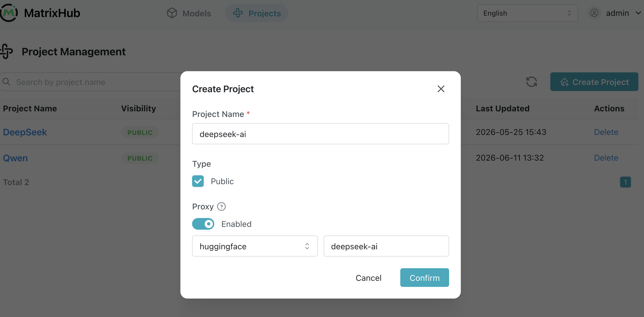Cancel the Create Project dialog
This screenshot has height=317, width=644.
point(369,278)
